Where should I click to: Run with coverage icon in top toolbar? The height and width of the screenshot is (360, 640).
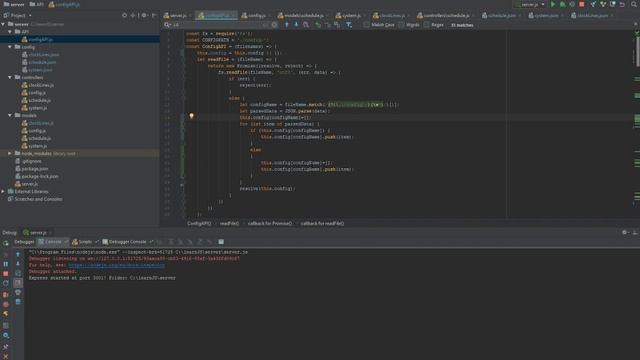572,4
